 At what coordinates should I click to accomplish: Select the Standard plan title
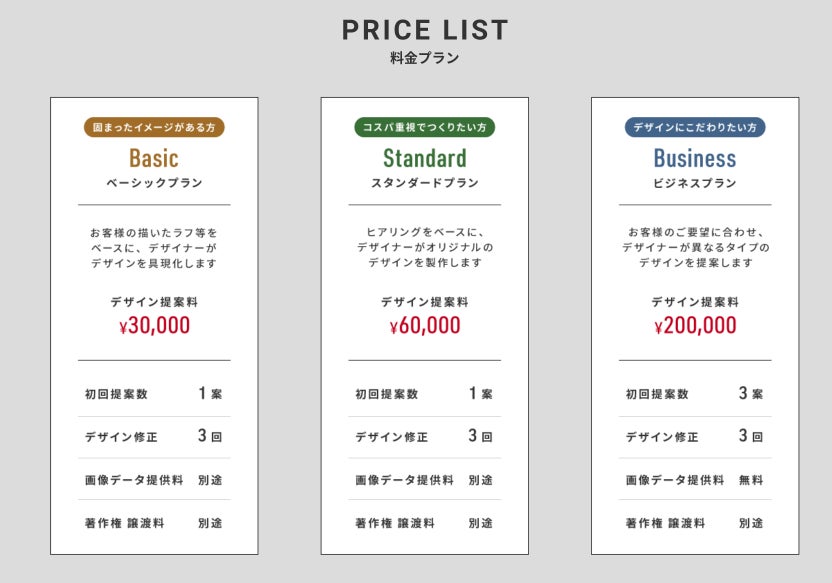pyautogui.click(x=424, y=158)
